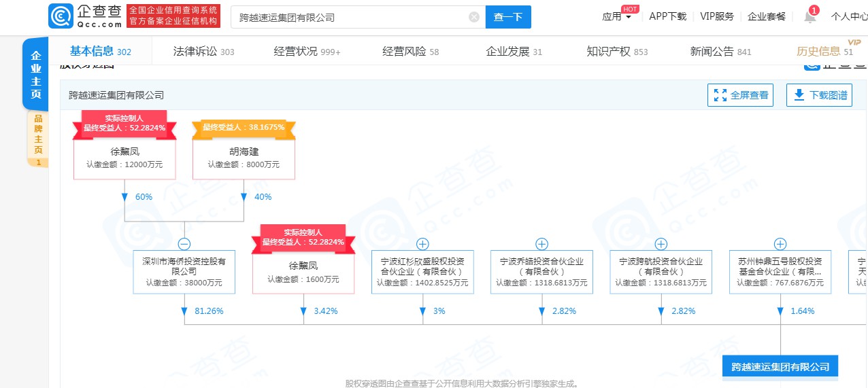Select the 经营风险 tab
868x388 pixels.
pos(410,52)
